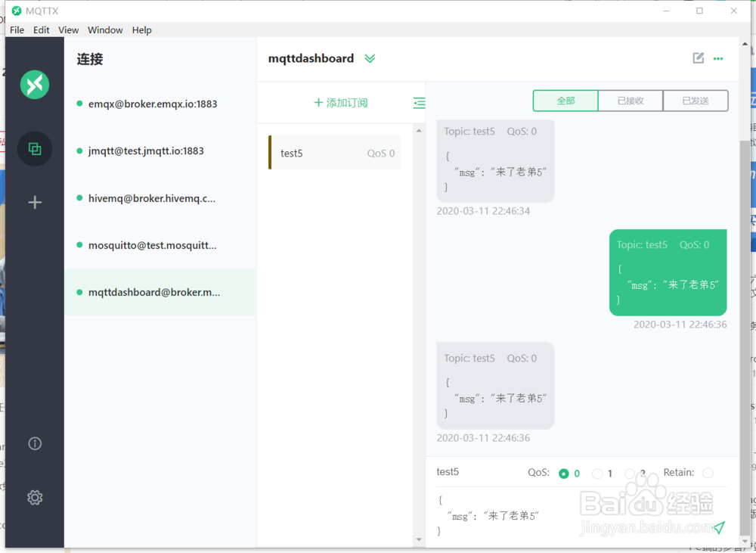Send the message with the paper-plane icon
Screen dimensions: 756x553
[x=719, y=527]
